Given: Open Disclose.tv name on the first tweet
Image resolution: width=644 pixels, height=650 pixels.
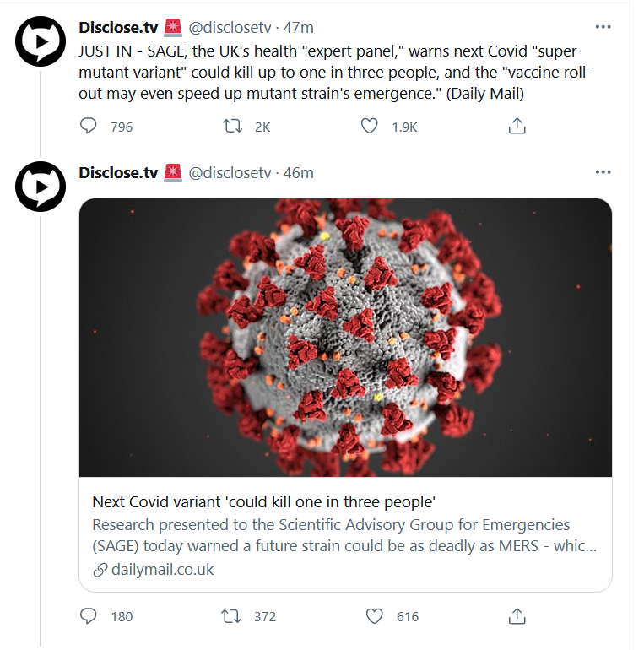Looking at the screenshot, I should click(x=118, y=27).
